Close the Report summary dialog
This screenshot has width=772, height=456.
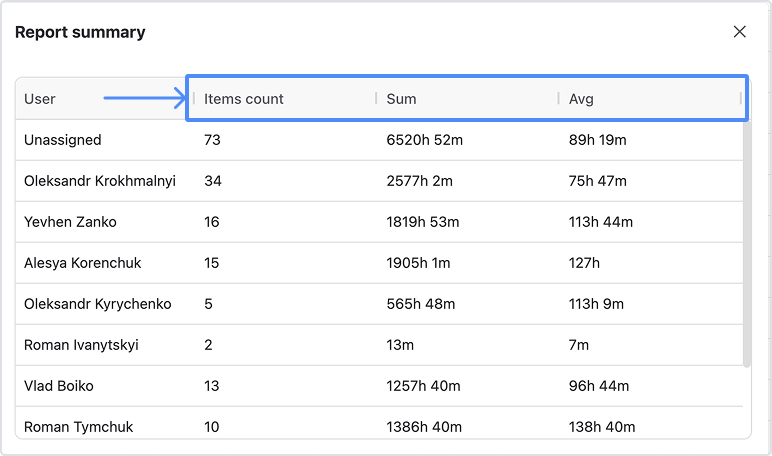pyautogui.click(x=740, y=32)
